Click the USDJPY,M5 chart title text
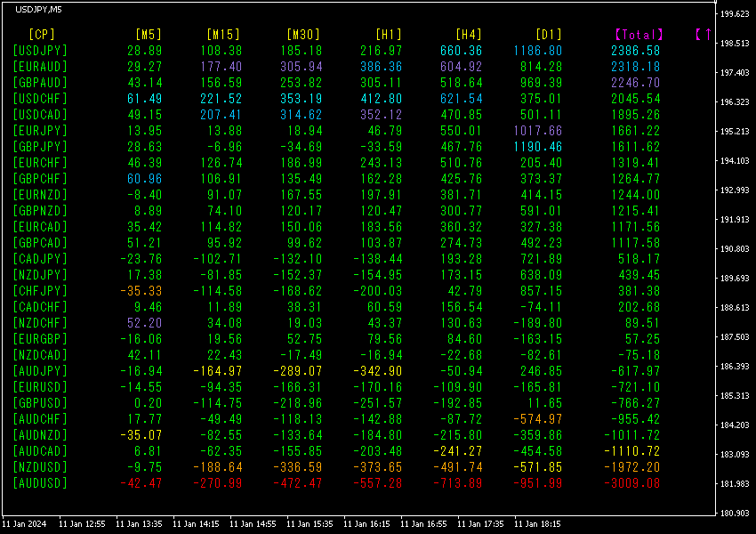 click(x=38, y=10)
